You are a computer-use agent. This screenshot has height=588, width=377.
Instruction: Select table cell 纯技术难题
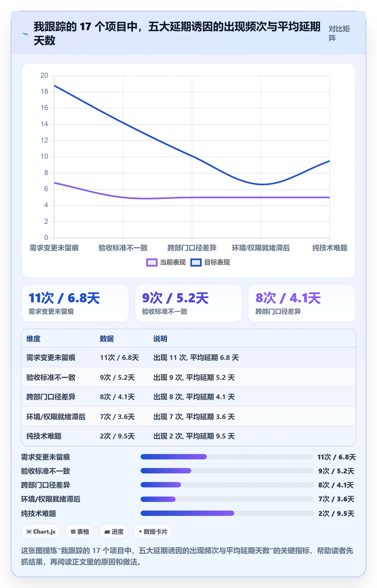click(x=44, y=436)
